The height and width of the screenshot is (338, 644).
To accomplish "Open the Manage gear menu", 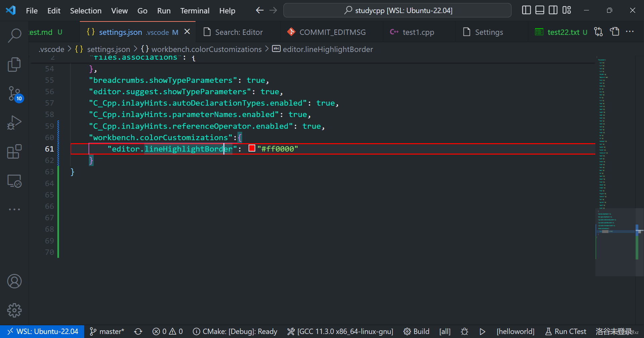I will (14, 311).
